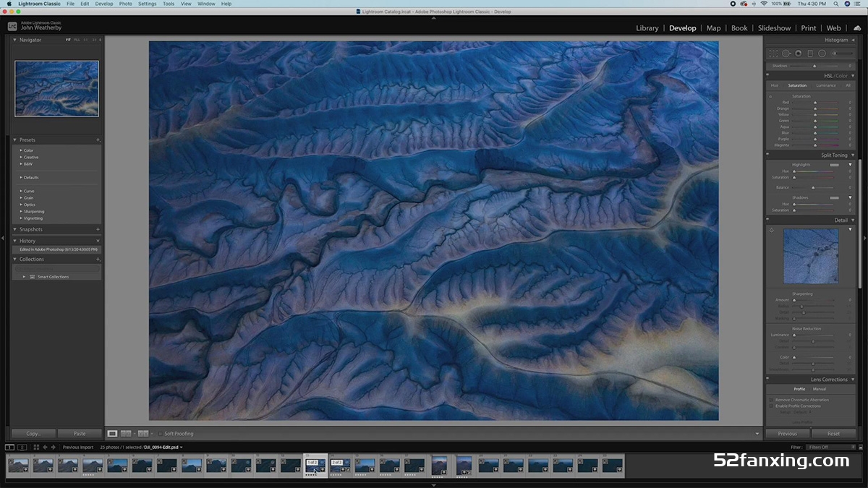
Task: Show main window display 1 icon
Action: (9, 448)
